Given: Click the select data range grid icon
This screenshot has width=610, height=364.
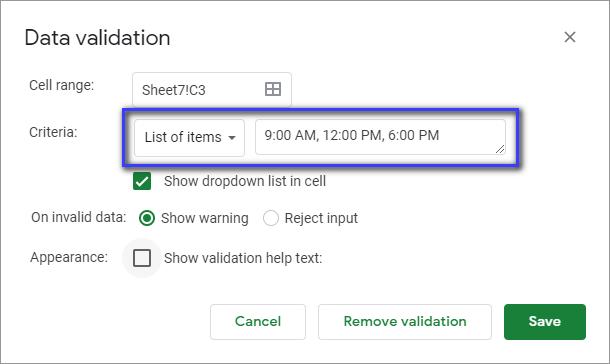Looking at the screenshot, I should pyautogui.click(x=273, y=89).
